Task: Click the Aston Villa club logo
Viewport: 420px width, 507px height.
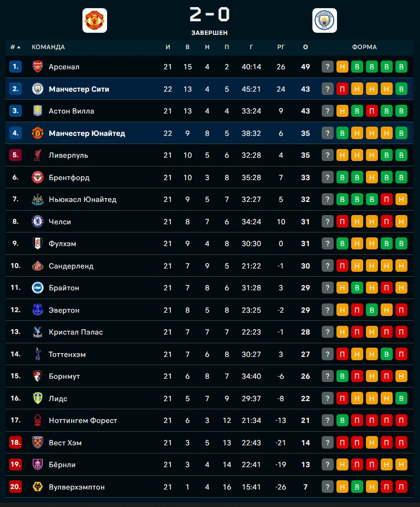Action: click(x=38, y=111)
